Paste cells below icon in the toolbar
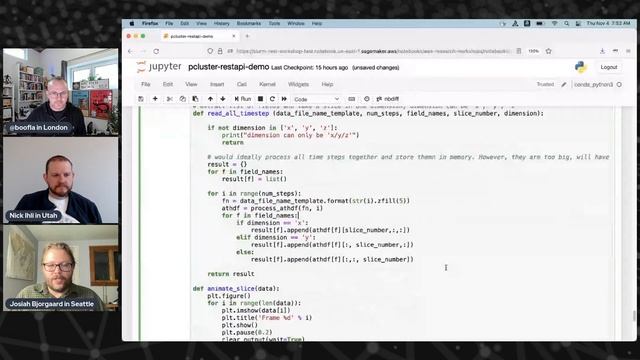This screenshot has width=640, height=360. [196, 99]
